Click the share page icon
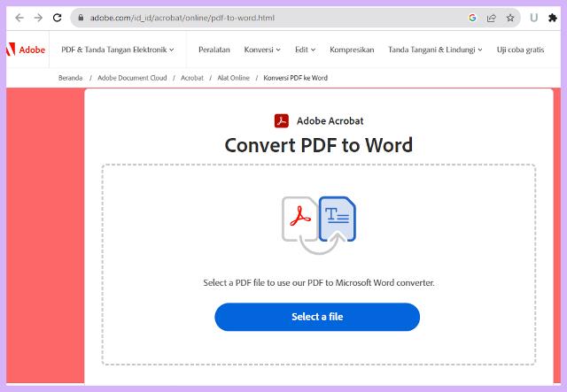This screenshot has height=392, width=567. (x=491, y=18)
